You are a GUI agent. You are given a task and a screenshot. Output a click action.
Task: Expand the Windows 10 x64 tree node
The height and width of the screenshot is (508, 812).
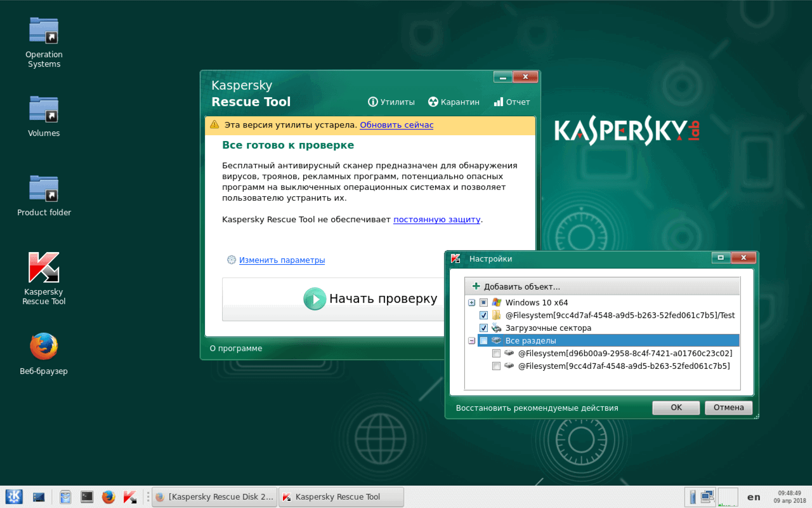(471, 303)
